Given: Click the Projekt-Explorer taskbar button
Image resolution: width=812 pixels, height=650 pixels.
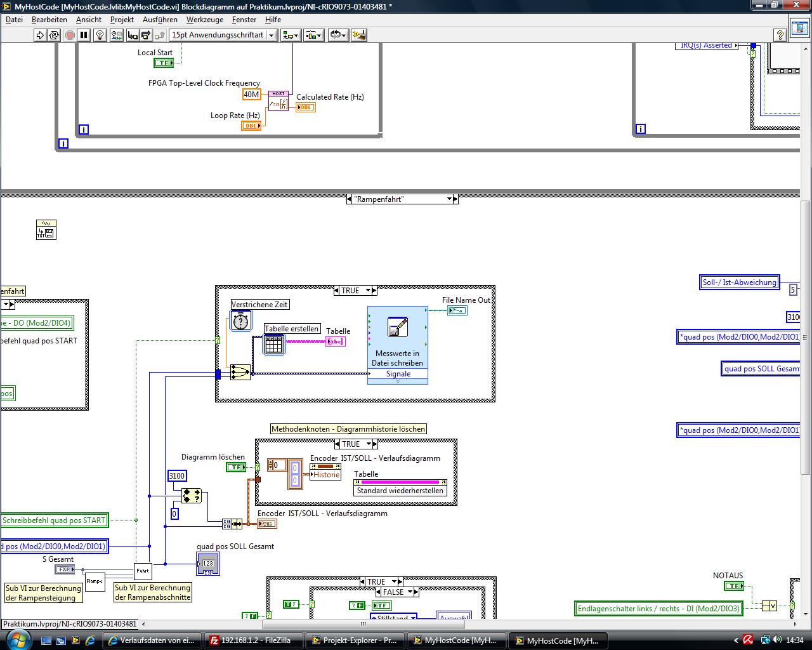Looking at the screenshot, I should 354,640.
